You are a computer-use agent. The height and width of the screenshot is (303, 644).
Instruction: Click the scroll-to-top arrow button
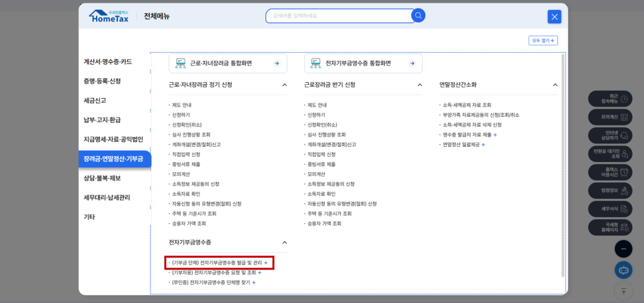pyautogui.click(x=623, y=292)
